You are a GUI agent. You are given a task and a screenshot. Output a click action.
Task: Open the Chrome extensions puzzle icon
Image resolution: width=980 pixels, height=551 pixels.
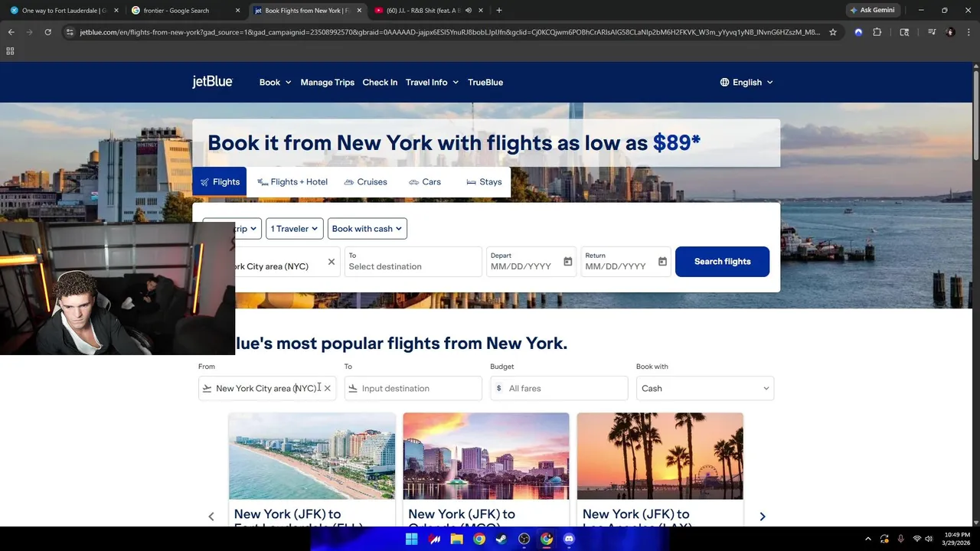point(877,32)
